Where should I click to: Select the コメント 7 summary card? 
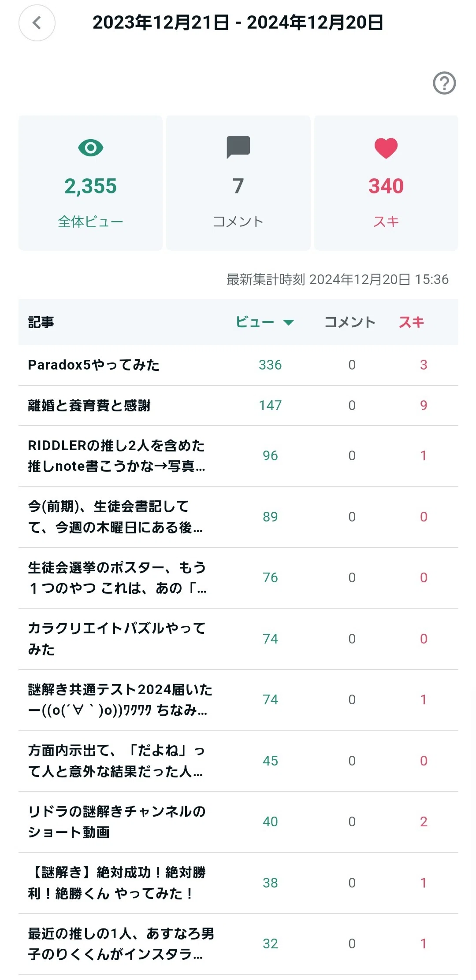[238, 183]
